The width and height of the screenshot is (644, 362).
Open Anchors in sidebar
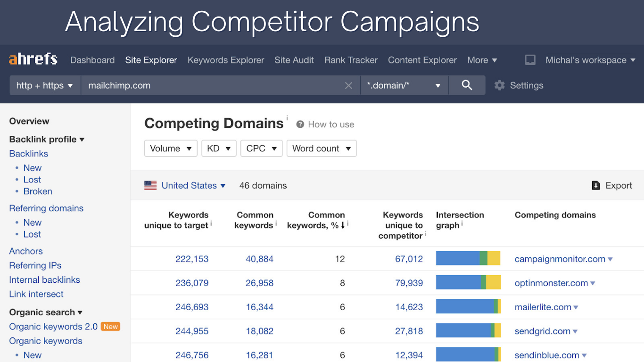pos(26,251)
